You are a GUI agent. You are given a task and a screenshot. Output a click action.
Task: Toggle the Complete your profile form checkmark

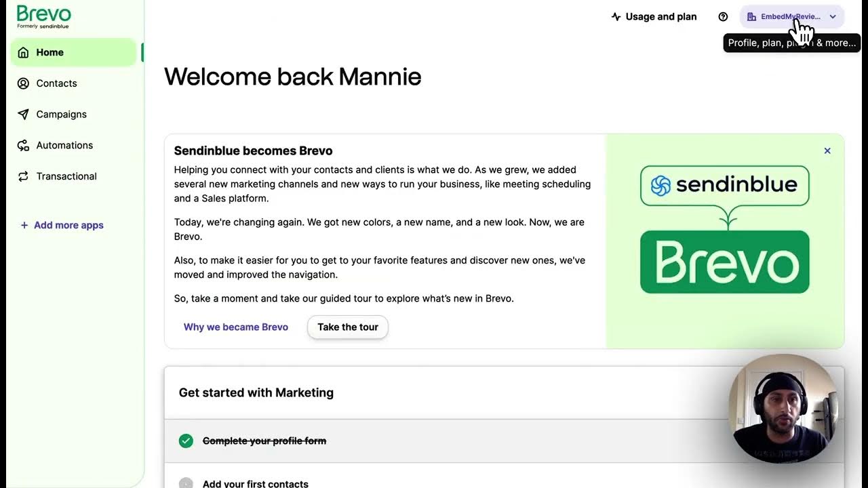tap(186, 441)
